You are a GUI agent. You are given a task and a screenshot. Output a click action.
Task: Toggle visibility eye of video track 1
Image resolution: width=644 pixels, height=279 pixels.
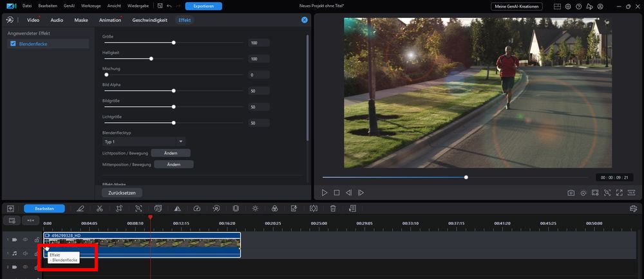(x=25, y=239)
